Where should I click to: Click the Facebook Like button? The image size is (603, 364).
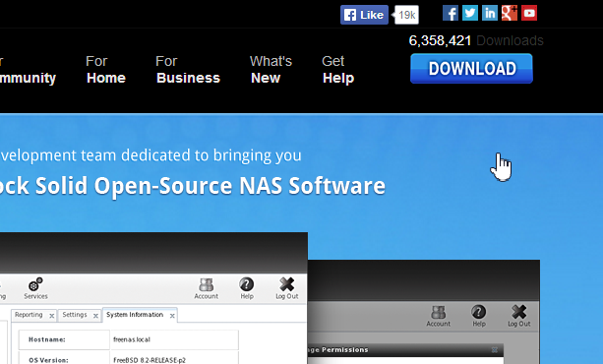click(x=364, y=15)
